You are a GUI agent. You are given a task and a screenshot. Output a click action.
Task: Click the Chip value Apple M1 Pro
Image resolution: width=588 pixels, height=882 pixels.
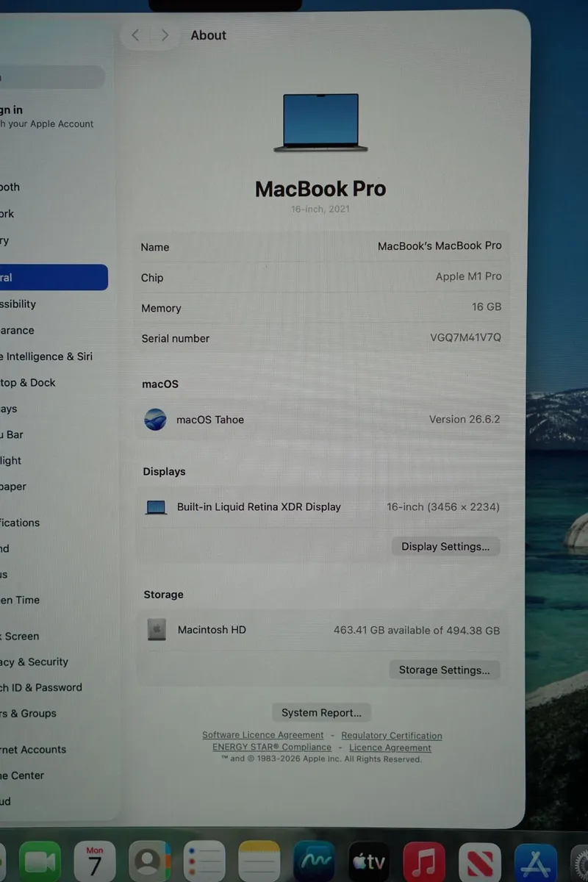(x=469, y=276)
